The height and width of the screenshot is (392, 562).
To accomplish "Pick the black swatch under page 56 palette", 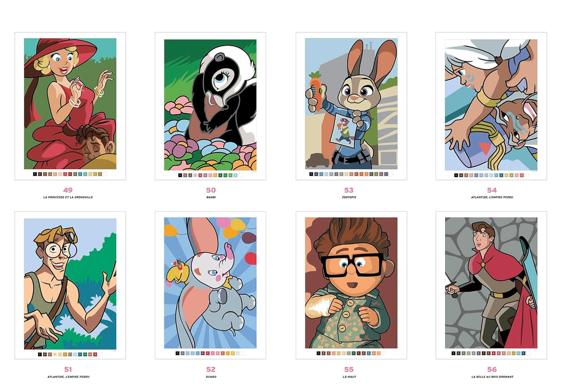I will 453,353.
